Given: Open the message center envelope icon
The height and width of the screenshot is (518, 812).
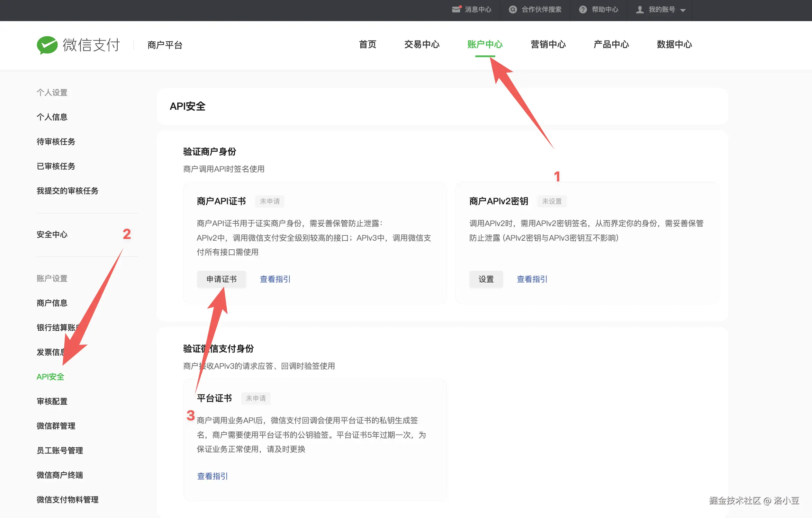Looking at the screenshot, I should coord(457,9).
